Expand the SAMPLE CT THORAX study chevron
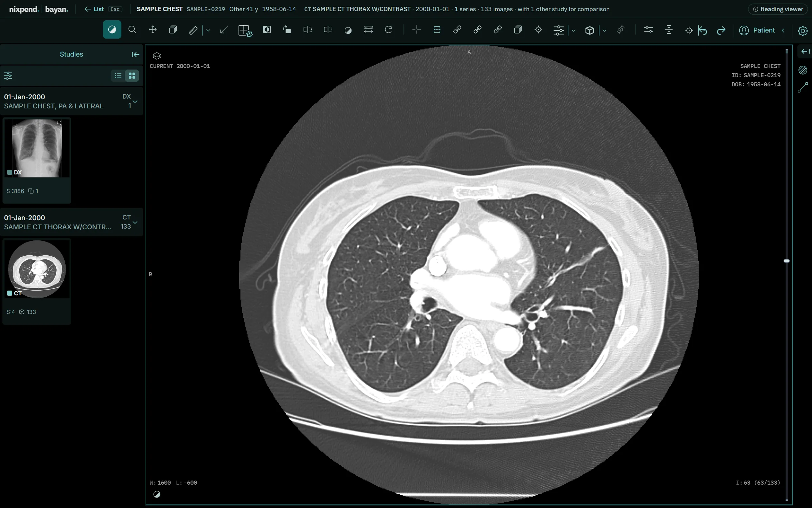Image resolution: width=812 pixels, height=508 pixels. coord(135,222)
